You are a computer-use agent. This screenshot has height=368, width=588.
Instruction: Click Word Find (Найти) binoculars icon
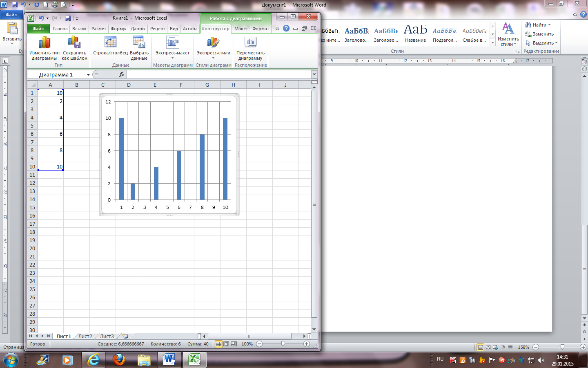click(x=528, y=25)
